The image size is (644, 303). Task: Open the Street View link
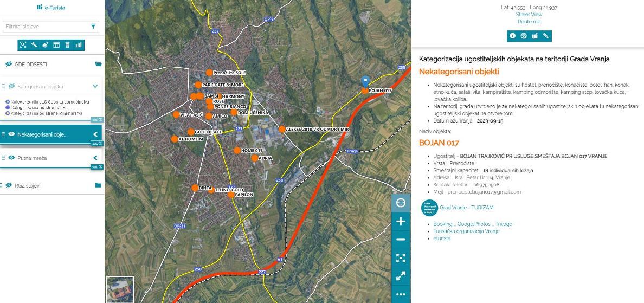point(529,15)
